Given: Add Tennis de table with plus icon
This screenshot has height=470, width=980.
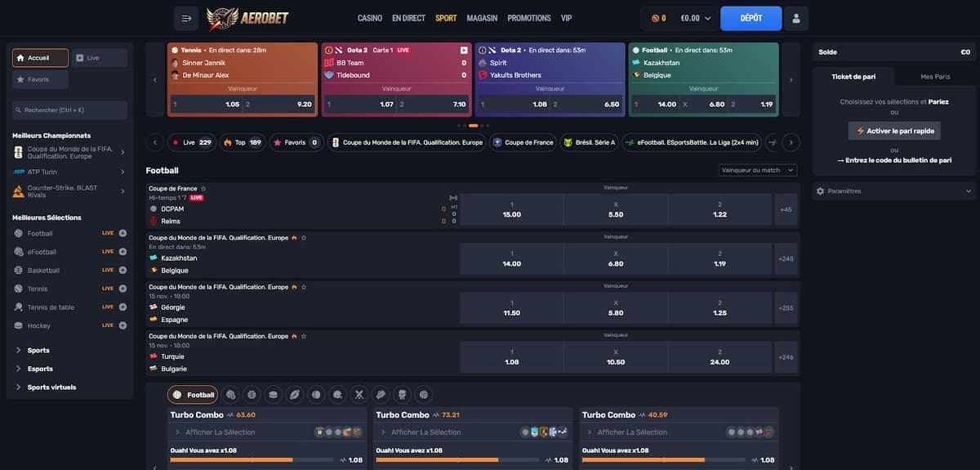Looking at the screenshot, I should pyautogui.click(x=122, y=307).
